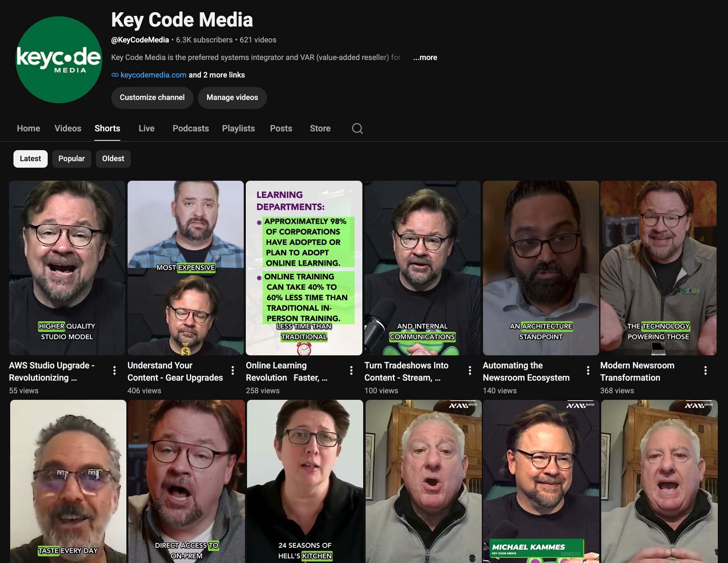
Task: Open the Podcasts tab
Action: pos(191,129)
